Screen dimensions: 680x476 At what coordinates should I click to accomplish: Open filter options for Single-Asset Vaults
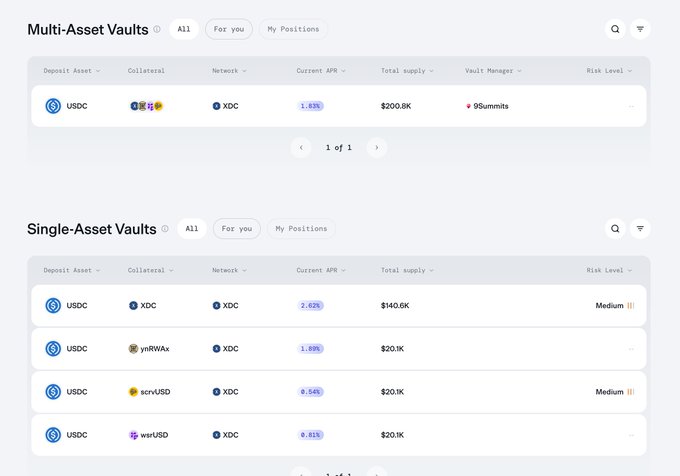640,228
